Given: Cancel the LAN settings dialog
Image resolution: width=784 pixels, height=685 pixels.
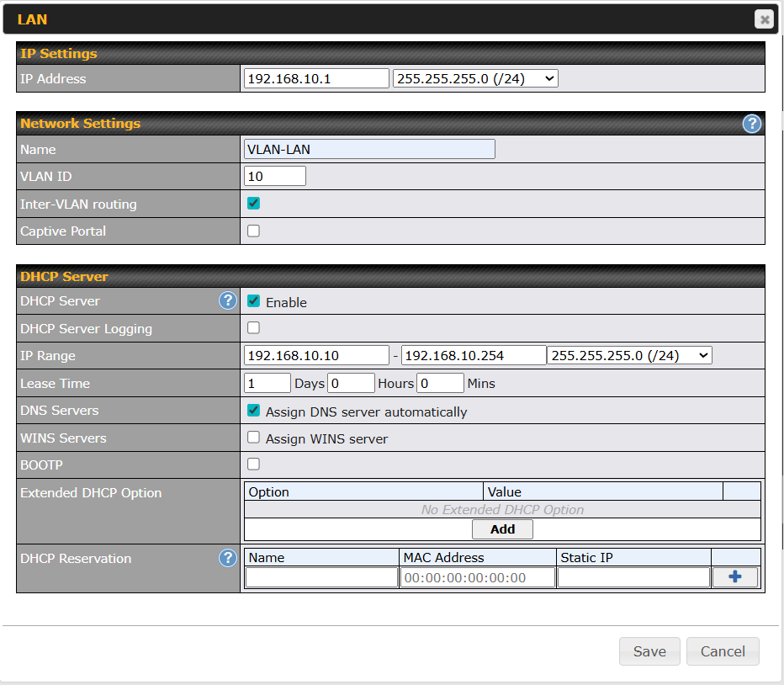Looking at the screenshot, I should pos(723,651).
